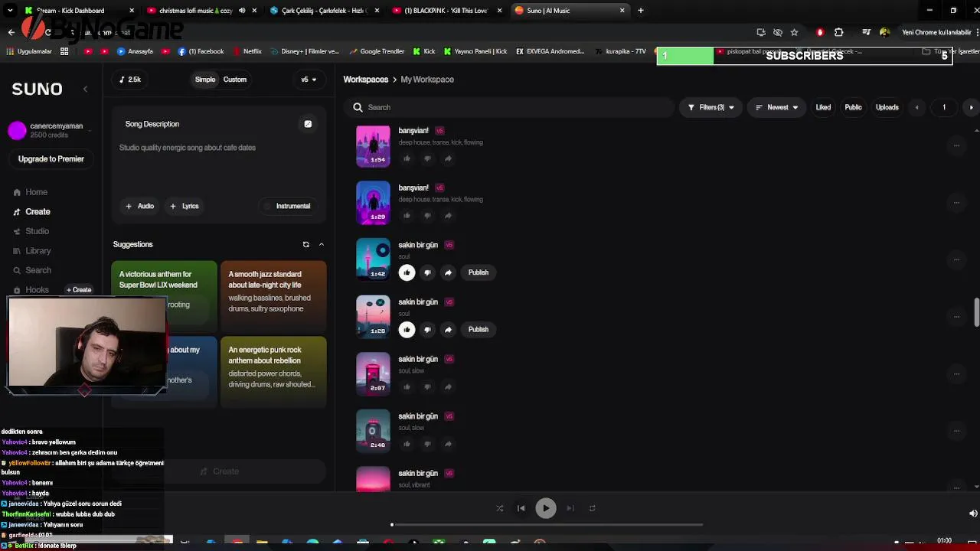Open Home in the Suno sidebar
Viewport: 980px width, 551px height.
[x=31, y=192]
